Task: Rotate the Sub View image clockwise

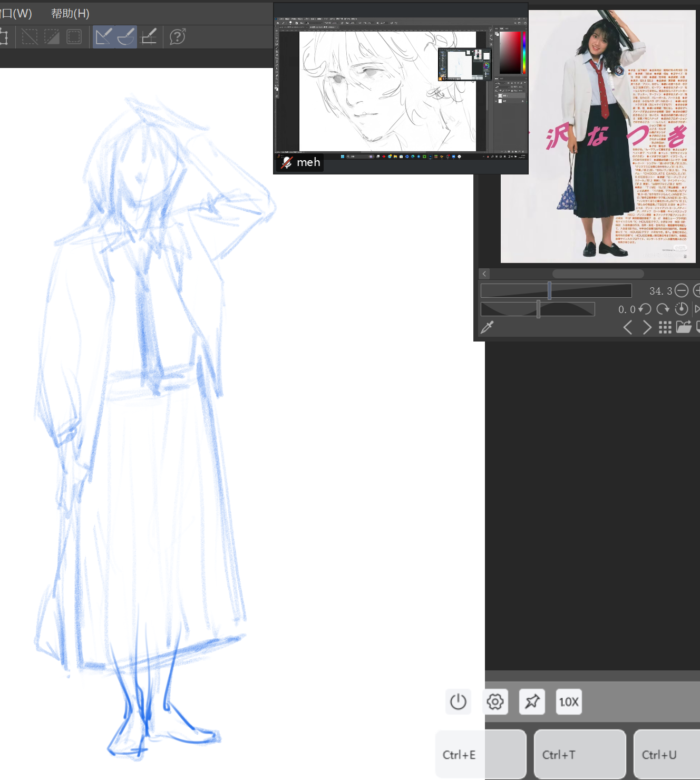Action: coord(663,309)
